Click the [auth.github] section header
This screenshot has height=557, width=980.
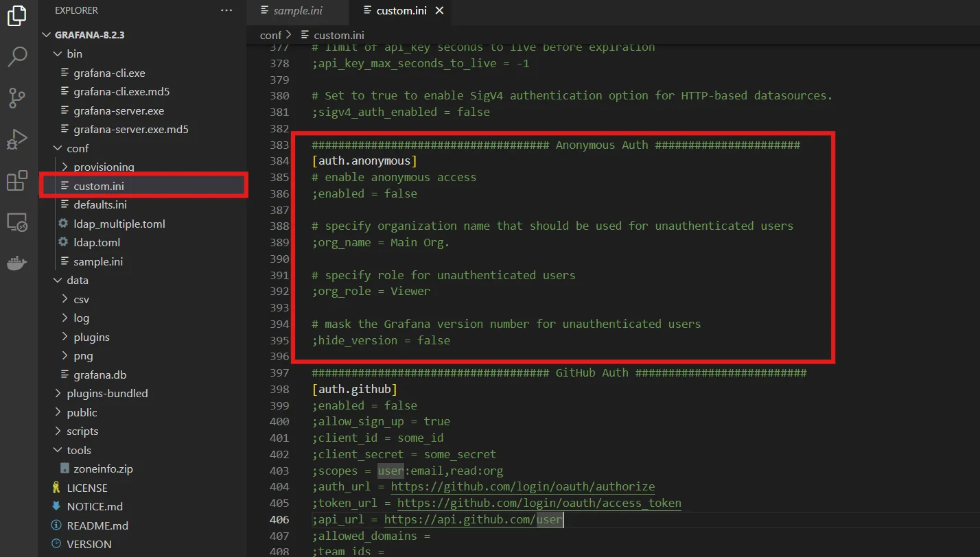(x=355, y=389)
